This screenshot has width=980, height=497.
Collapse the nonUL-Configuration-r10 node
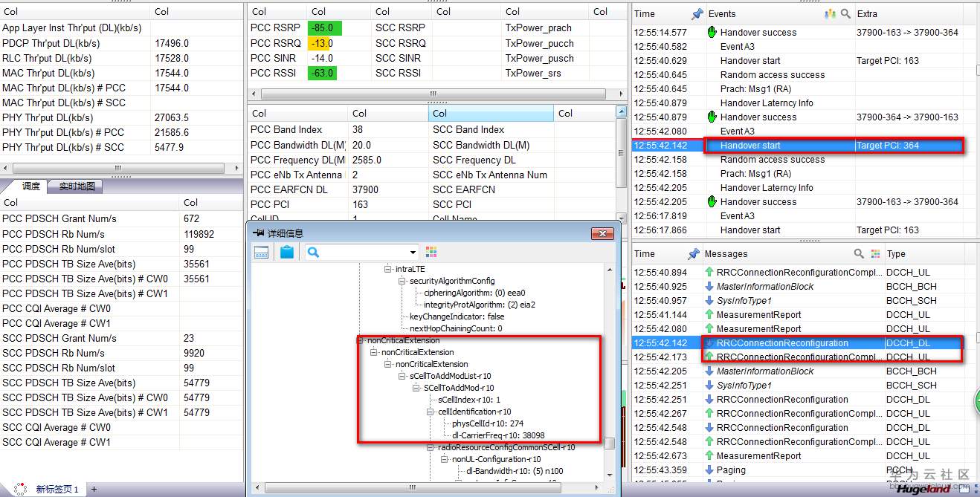click(444, 459)
